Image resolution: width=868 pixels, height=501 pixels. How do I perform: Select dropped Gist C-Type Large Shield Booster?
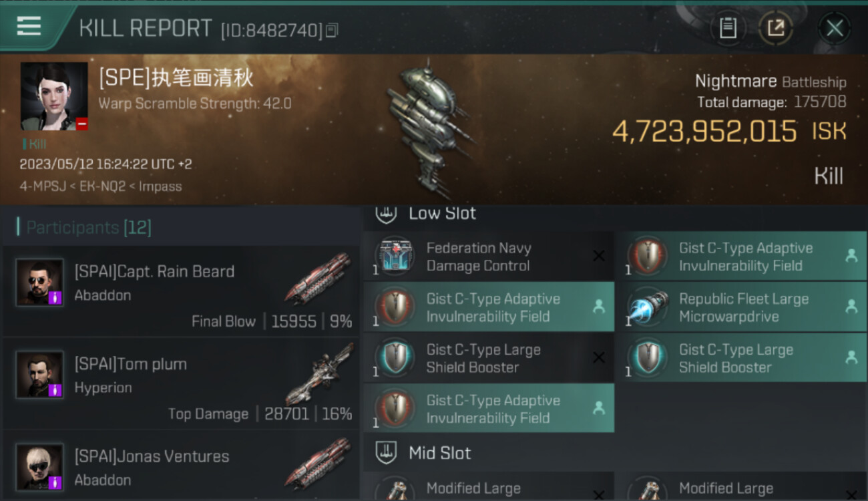click(742, 358)
